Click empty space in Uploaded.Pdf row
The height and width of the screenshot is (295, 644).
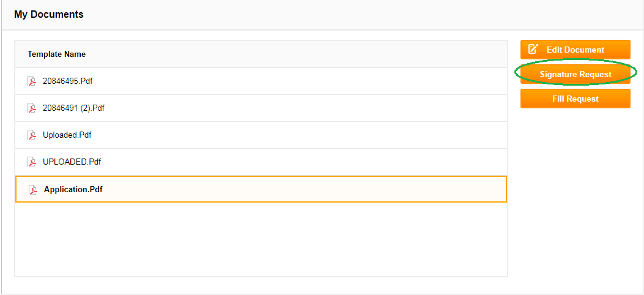pyautogui.click(x=300, y=135)
